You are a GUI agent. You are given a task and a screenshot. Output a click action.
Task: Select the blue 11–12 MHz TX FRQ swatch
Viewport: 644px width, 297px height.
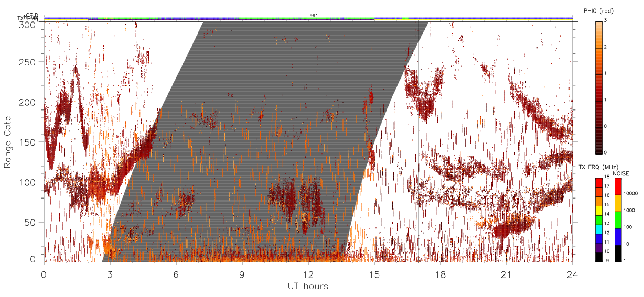(x=598, y=238)
